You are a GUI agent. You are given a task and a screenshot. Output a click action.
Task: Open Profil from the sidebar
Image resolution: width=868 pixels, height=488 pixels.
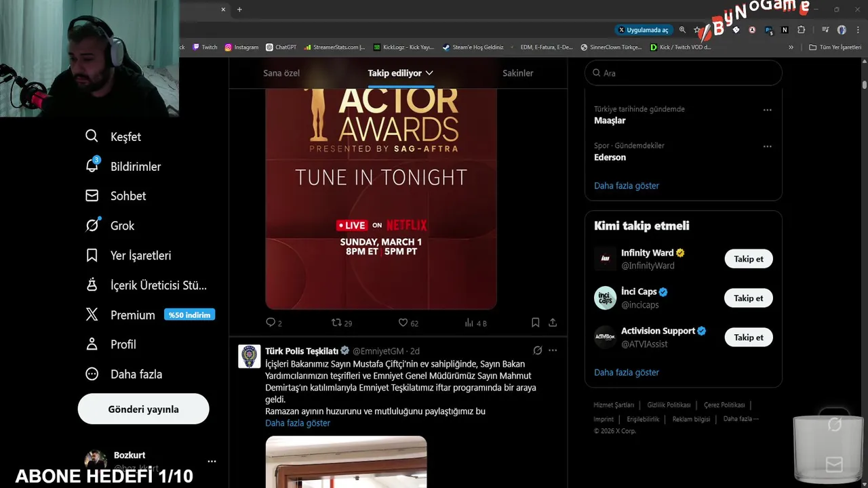[x=110, y=344]
